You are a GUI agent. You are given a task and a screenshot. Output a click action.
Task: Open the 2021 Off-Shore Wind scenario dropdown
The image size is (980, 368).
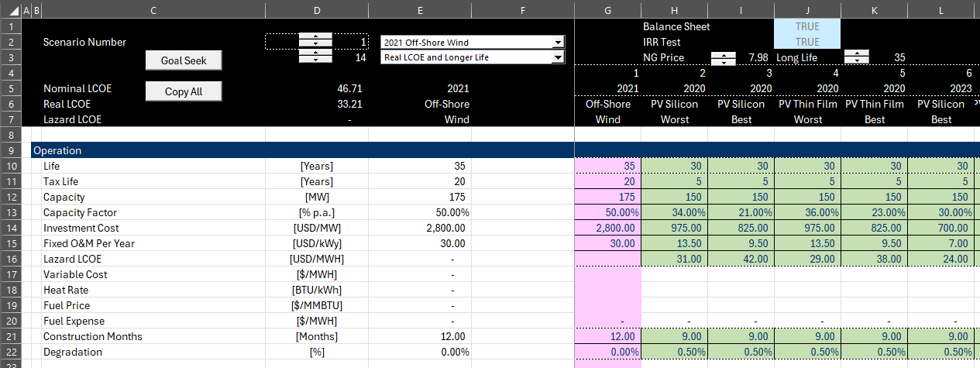pos(558,43)
